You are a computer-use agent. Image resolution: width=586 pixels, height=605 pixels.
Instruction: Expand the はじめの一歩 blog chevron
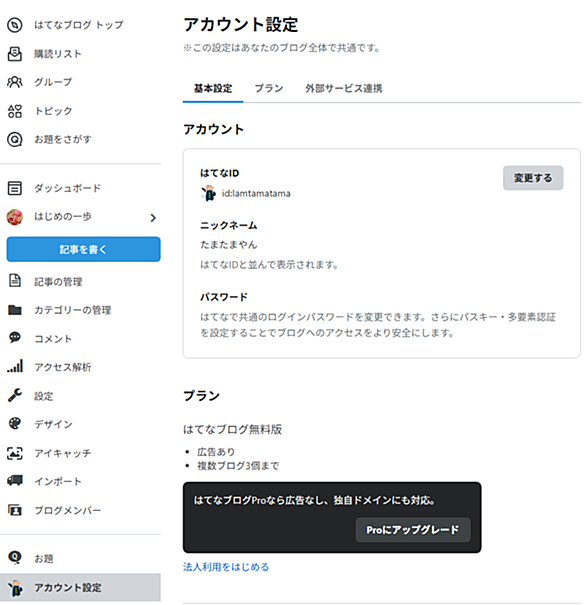coord(153,218)
